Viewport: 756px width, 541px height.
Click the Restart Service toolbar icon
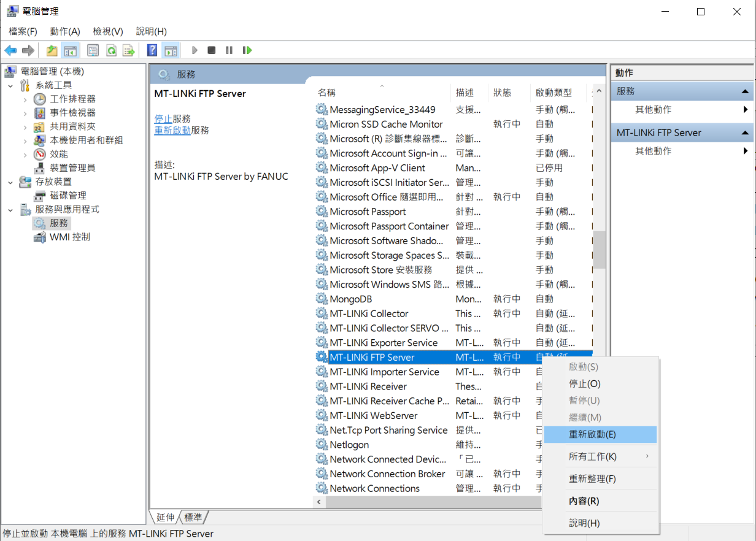pyautogui.click(x=247, y=50)
